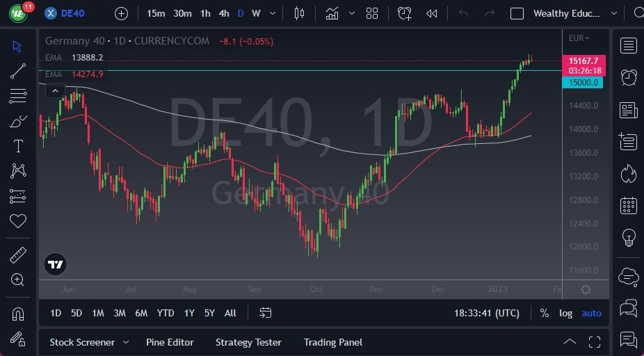Open the data window panel
Image resolution: width=644 pixels, height=356 pixels.
(x=629, y=142)
